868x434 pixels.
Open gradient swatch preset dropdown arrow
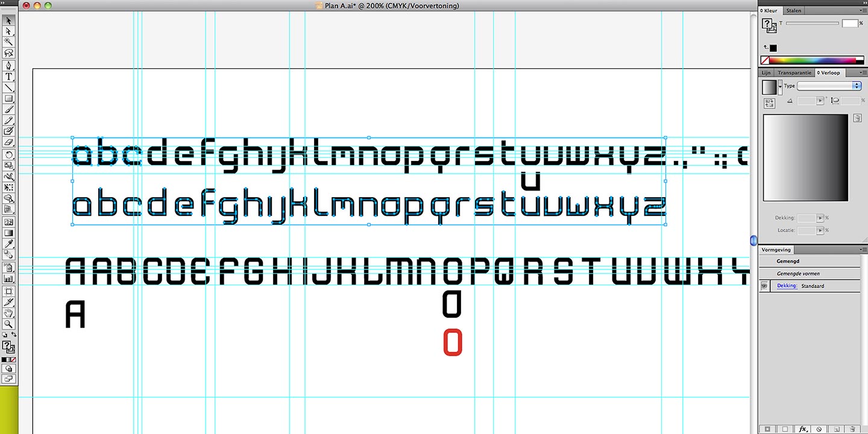pos(780,87)
